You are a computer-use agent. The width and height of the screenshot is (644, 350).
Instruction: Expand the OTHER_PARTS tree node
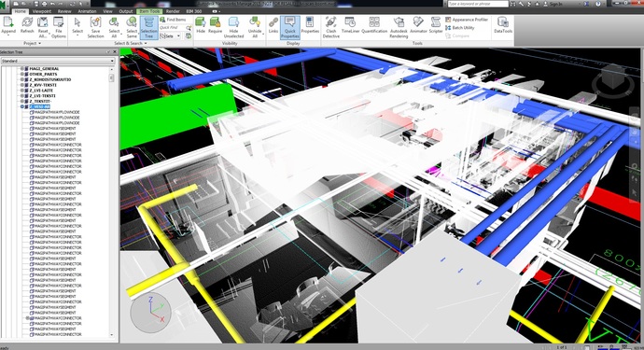22,75
